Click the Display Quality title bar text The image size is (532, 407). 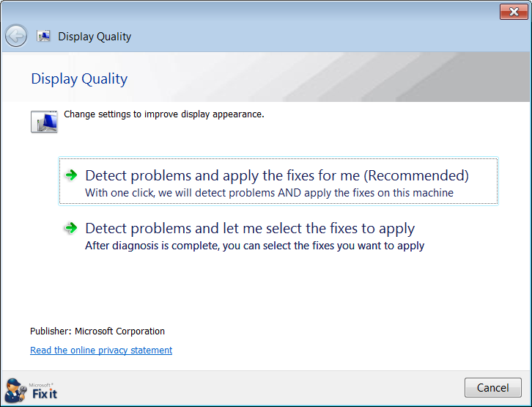click(x=95, y=37)
